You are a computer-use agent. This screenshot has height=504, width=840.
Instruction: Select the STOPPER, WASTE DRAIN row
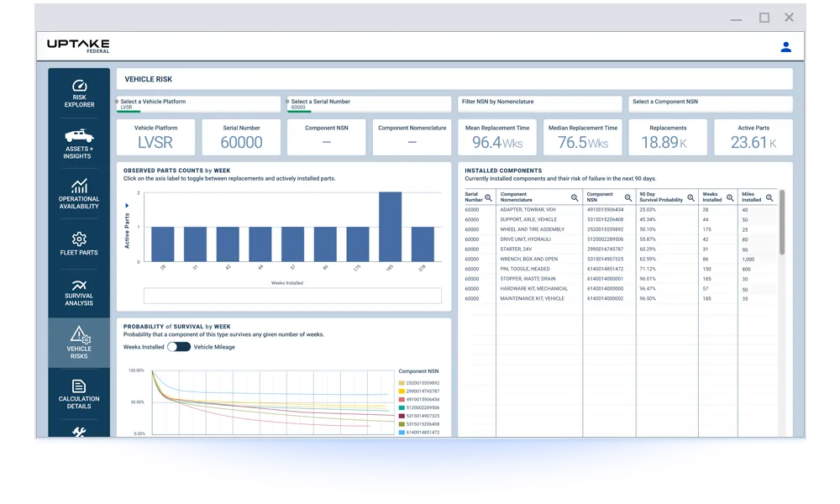click(x=620, y=279)
